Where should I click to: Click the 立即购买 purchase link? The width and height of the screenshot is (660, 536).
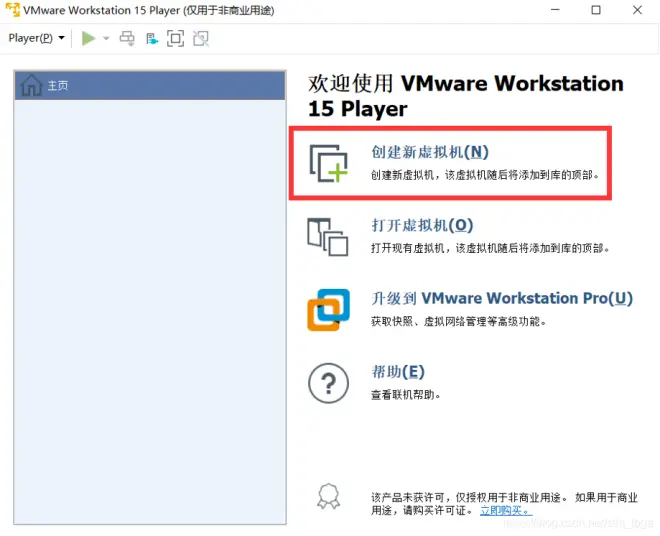tap(506, 511)
